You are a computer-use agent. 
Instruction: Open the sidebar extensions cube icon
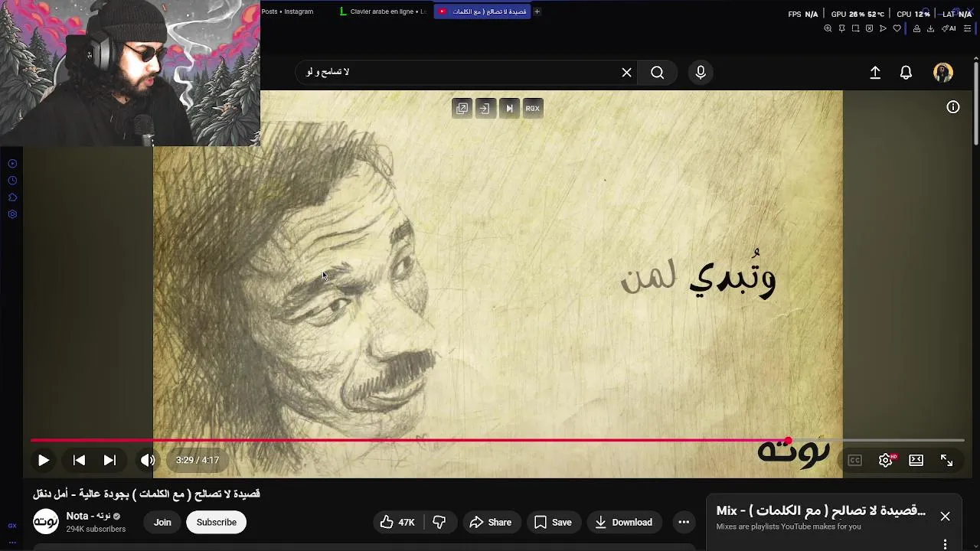click(x=12, y=197)
